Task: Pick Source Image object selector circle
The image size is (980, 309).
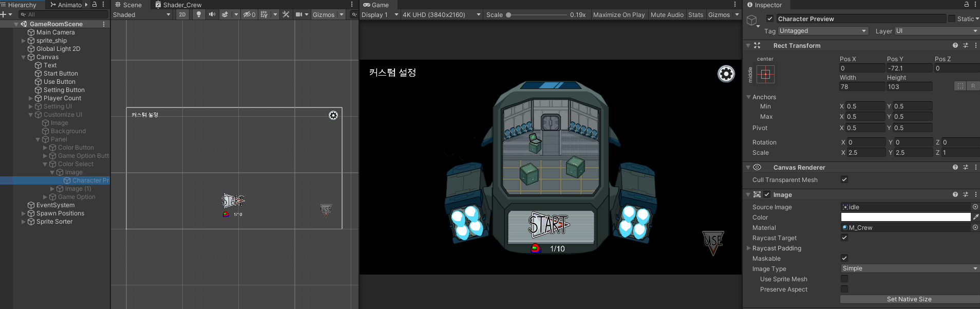Action: pyautogui.click(x=975, y=207)
